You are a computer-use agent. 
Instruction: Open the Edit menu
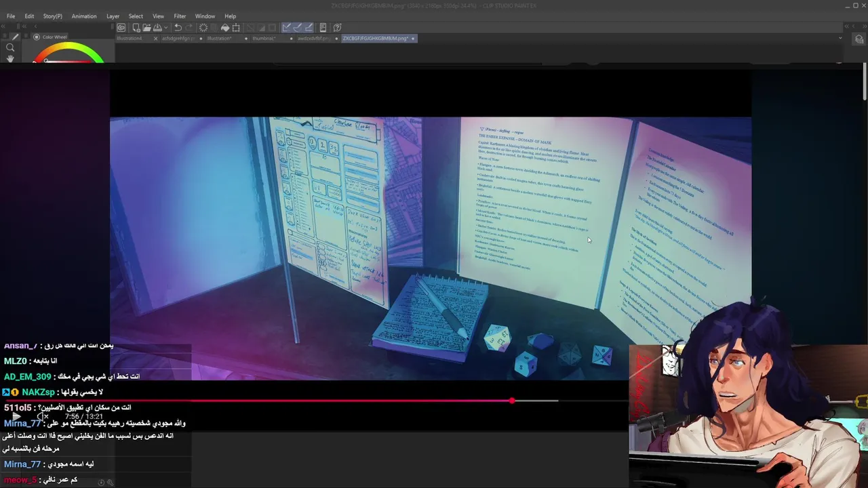click(29, 16)
